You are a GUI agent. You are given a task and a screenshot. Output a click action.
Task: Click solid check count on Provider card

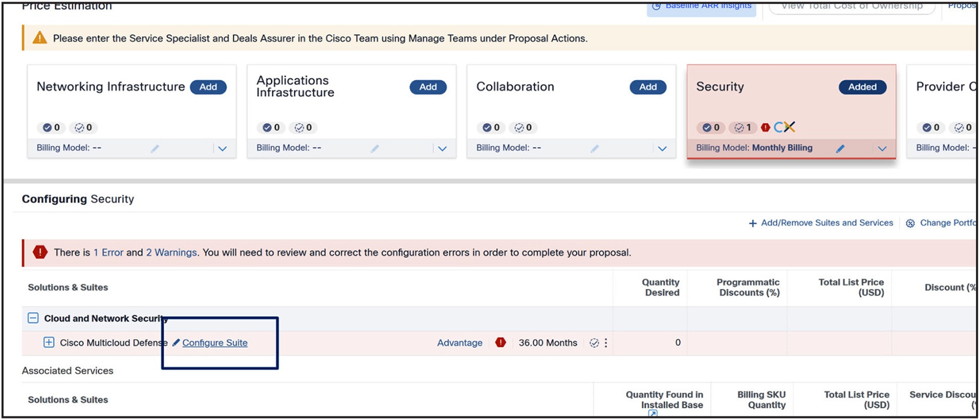click(x=931, y=127)
